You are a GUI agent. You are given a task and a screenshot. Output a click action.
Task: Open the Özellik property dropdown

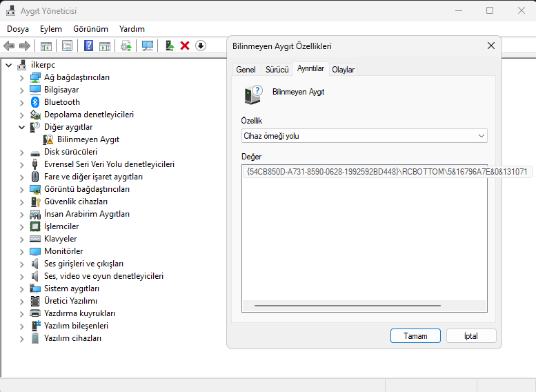[364, 136]
